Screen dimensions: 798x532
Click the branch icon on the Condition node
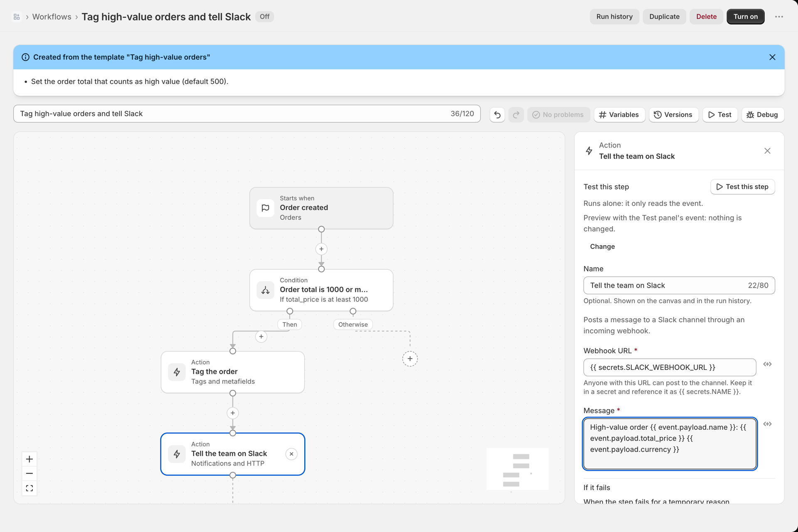click(265, 290)
